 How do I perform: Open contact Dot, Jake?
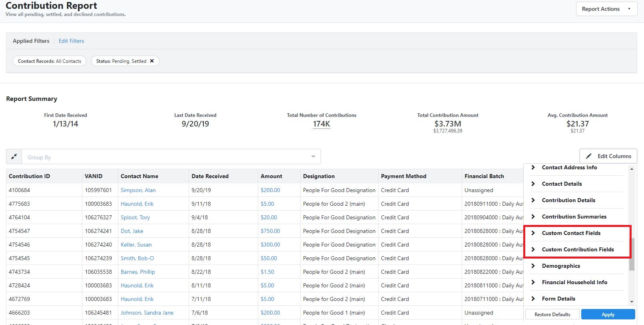pos(132,231)
